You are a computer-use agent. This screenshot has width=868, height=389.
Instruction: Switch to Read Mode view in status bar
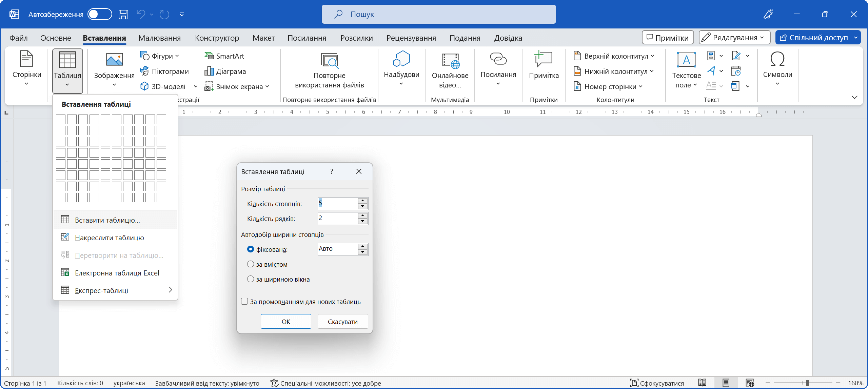click(702, 383)
